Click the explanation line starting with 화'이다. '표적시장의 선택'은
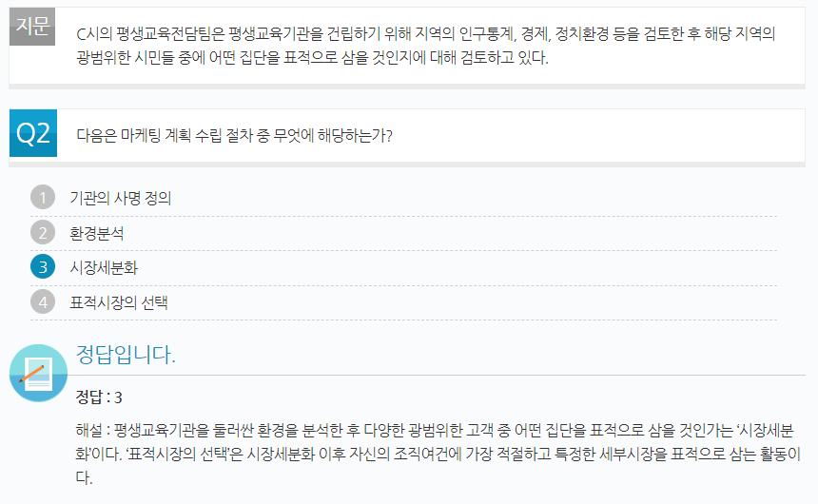Image resolution: width=818 pixels, height=504 pixels. 438,454
